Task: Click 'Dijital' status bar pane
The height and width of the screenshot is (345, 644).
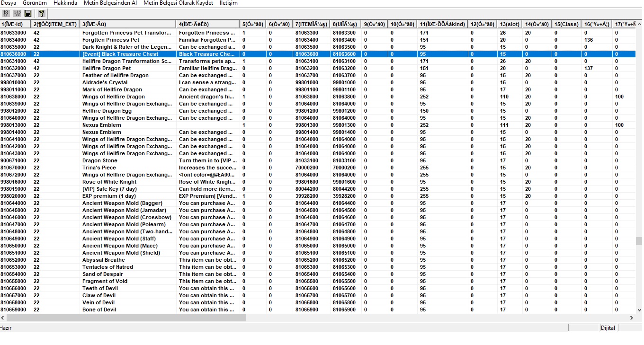Action: 608,328
